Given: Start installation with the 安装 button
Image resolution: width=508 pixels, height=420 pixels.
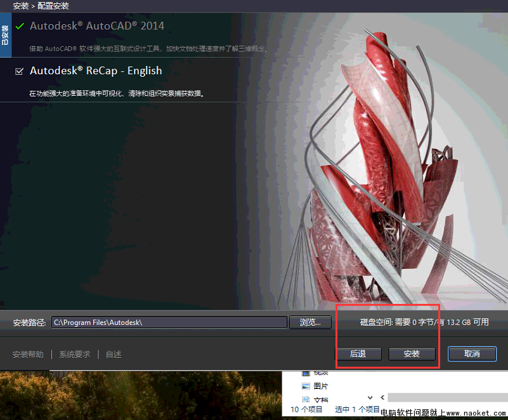Looking at the screenshot, I should (x=412, y=354).
